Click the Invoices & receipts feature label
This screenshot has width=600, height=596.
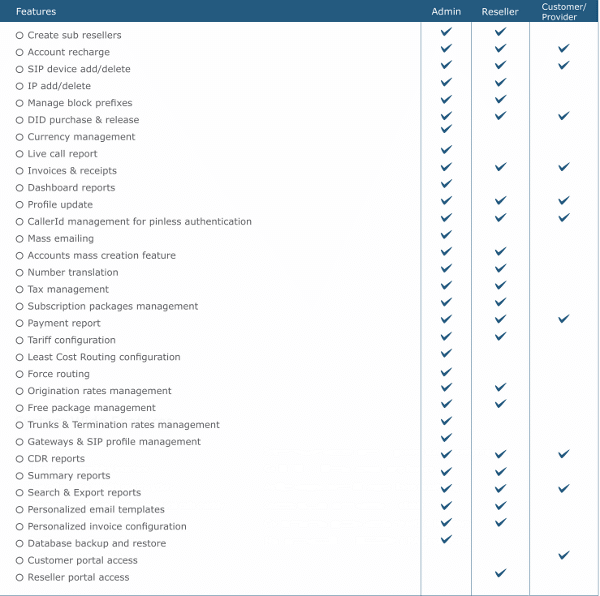72,171
